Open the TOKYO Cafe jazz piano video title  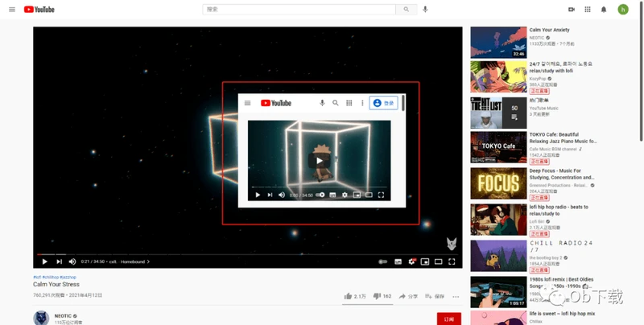[x=563, y=138]
